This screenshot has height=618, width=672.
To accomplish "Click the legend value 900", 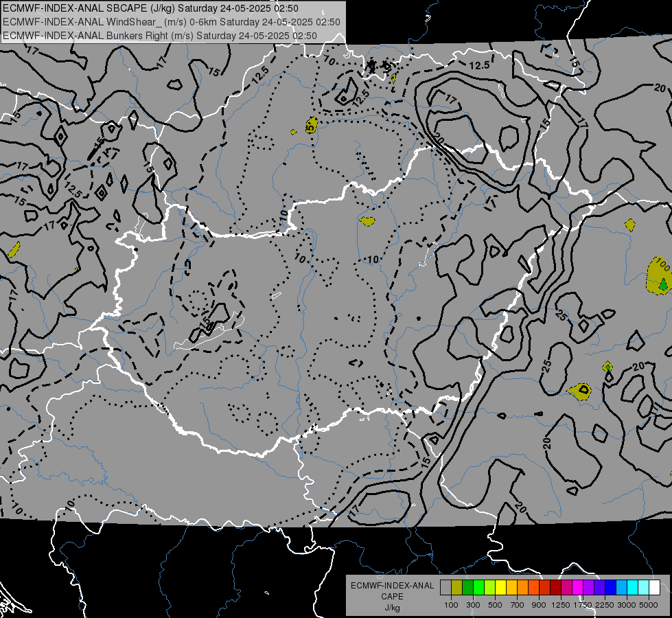I will point(539,605).
